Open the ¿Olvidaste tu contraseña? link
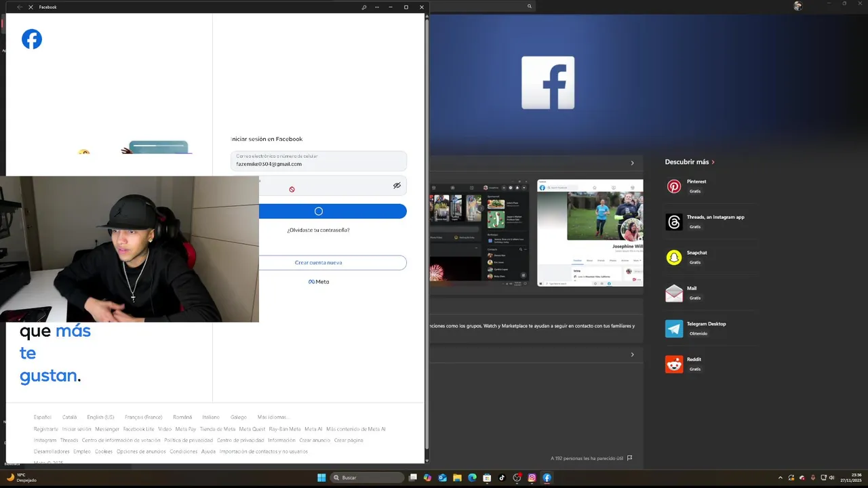 tap(318, 230)
